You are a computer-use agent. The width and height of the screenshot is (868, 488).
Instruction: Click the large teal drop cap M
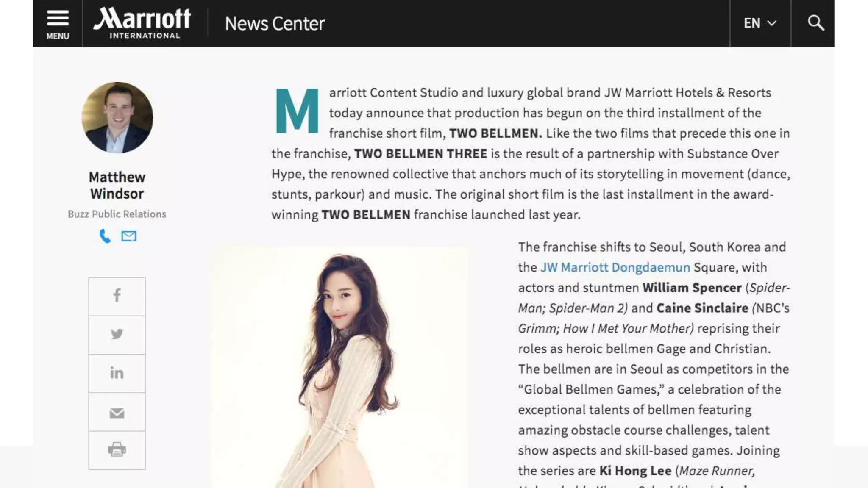pyautogui.click(x=297, y=111)
